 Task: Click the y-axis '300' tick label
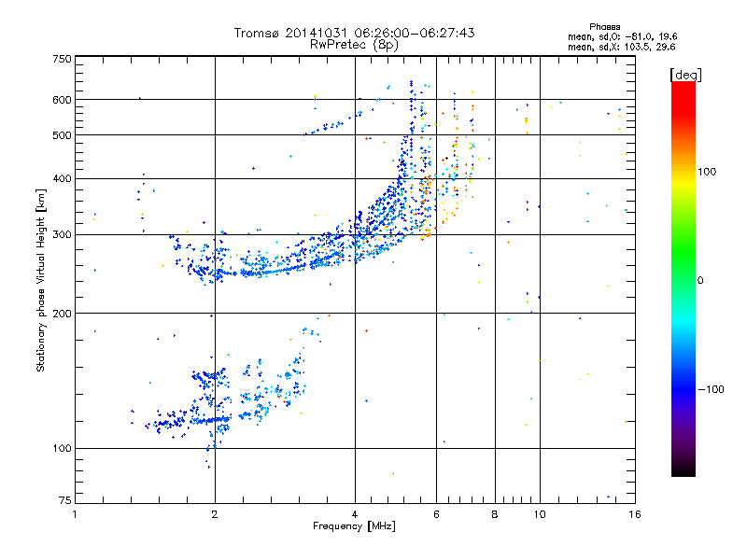pos(62,235)
